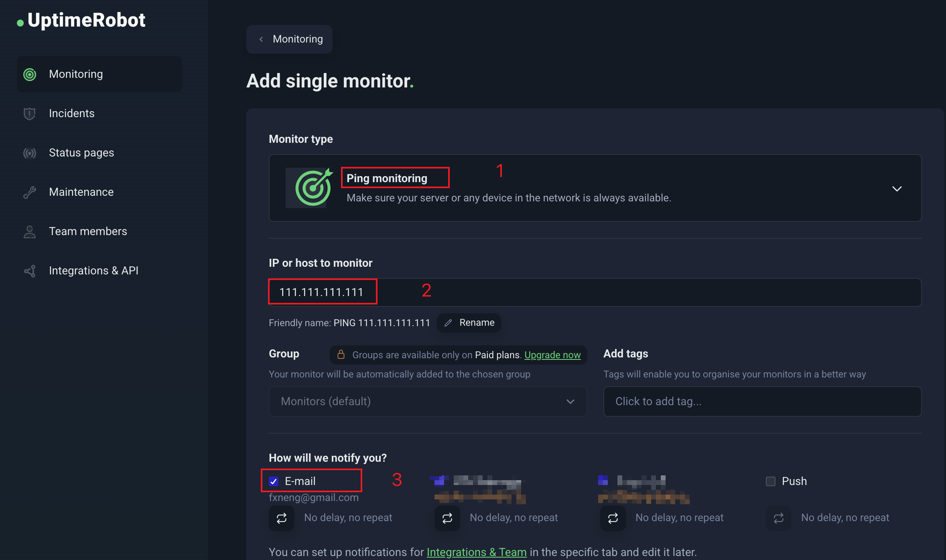Screen dimensions: 946x560
Task: Click the Incidents shield icon
Action: point(30,114)
